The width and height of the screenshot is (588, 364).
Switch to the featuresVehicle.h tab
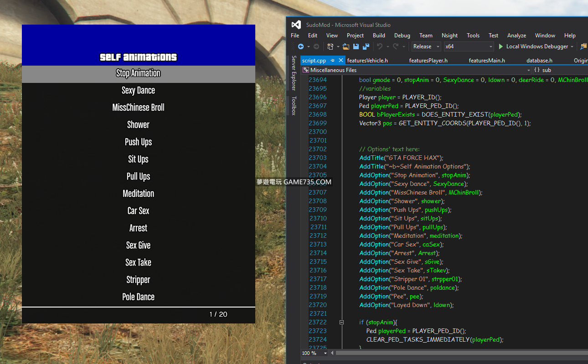(x=367, y=61)
